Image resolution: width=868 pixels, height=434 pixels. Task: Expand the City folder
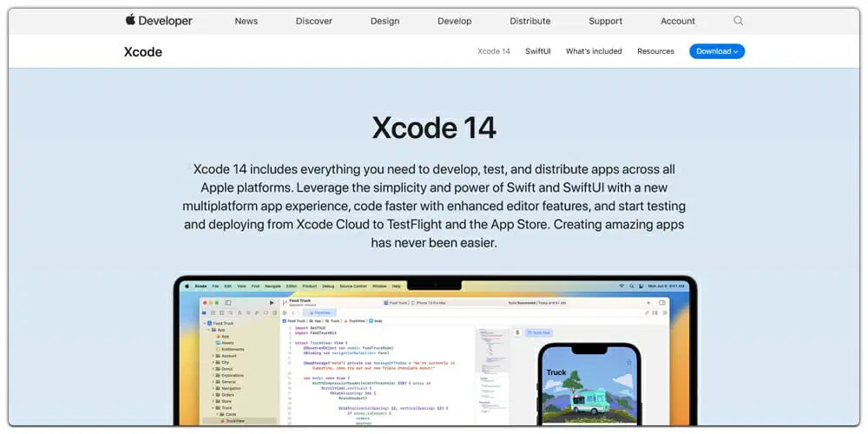pyautogui.click(x=214, y=363)
